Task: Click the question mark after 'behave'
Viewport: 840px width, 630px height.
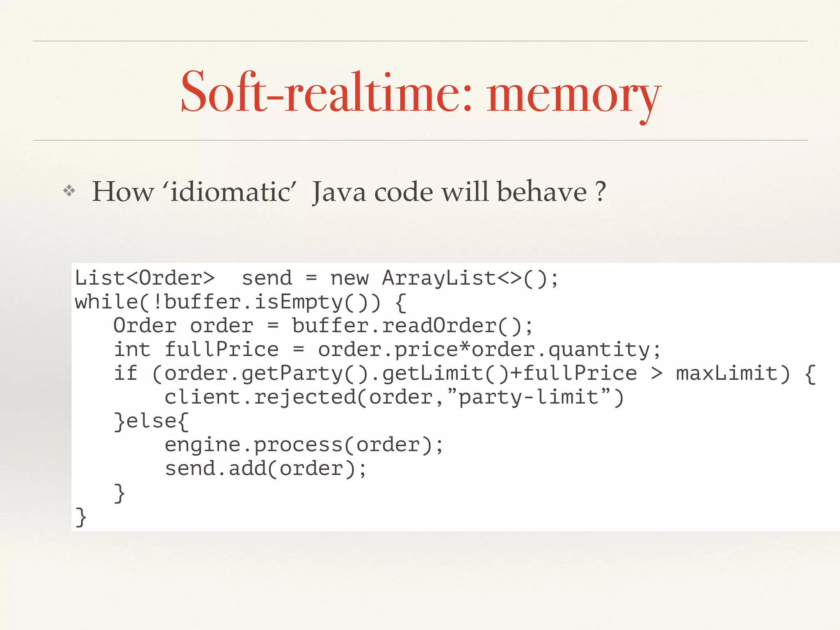Action: tap(600, 191)
